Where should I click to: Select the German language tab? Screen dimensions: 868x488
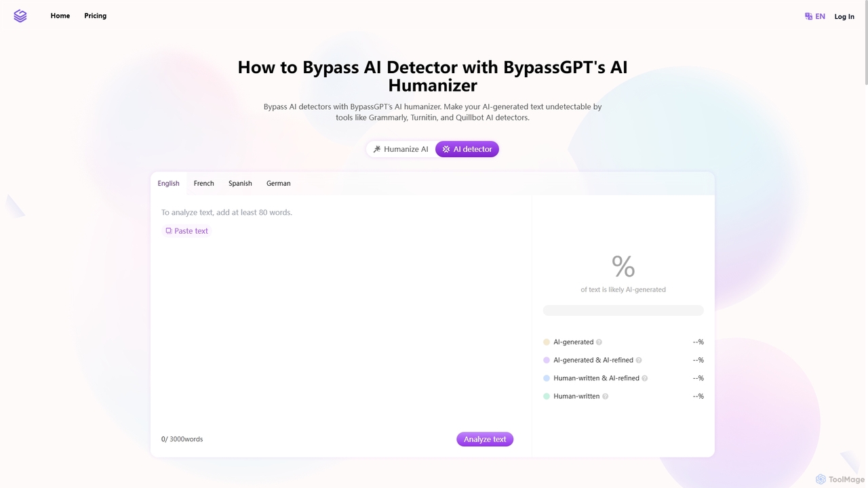278,183
